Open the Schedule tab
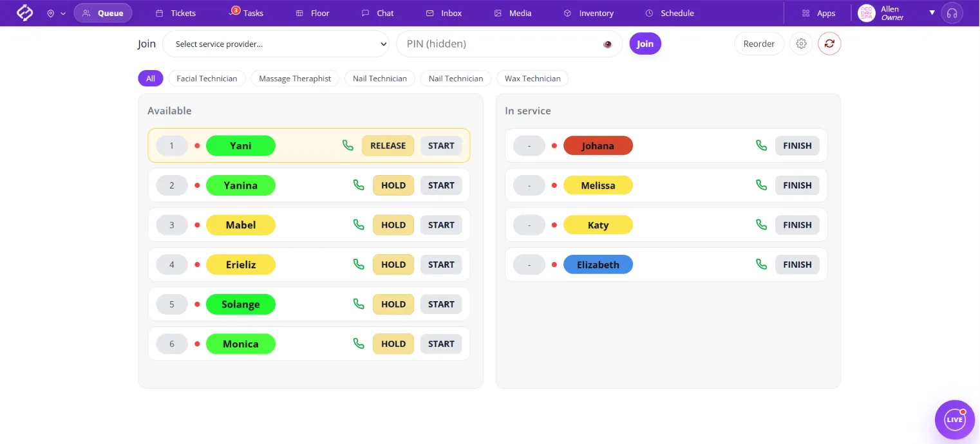 670,13
